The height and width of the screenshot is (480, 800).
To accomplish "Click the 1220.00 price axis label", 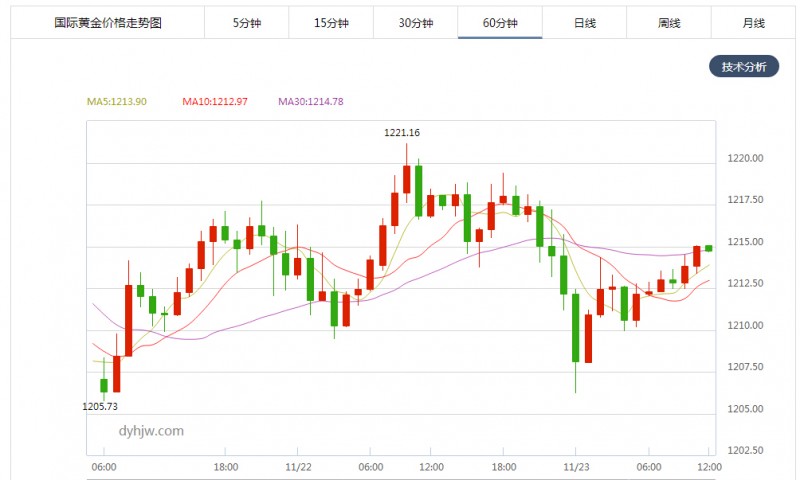I will click(x=745, y=158).
